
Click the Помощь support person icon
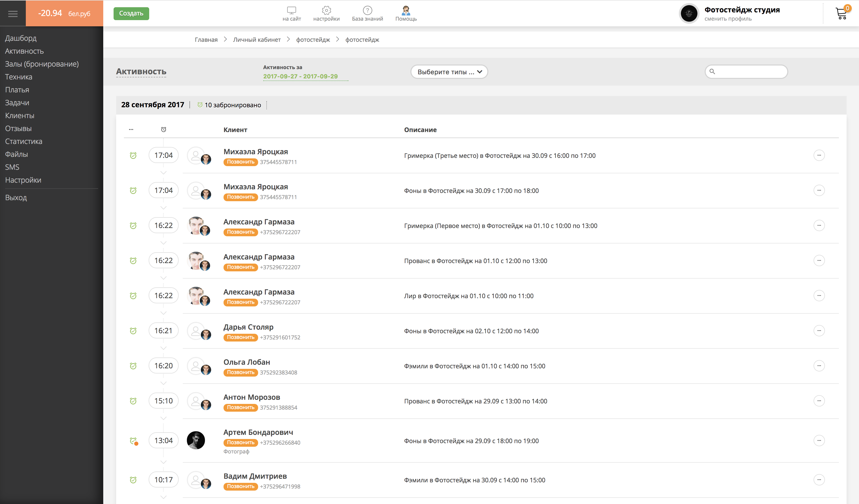coord(406,10)
